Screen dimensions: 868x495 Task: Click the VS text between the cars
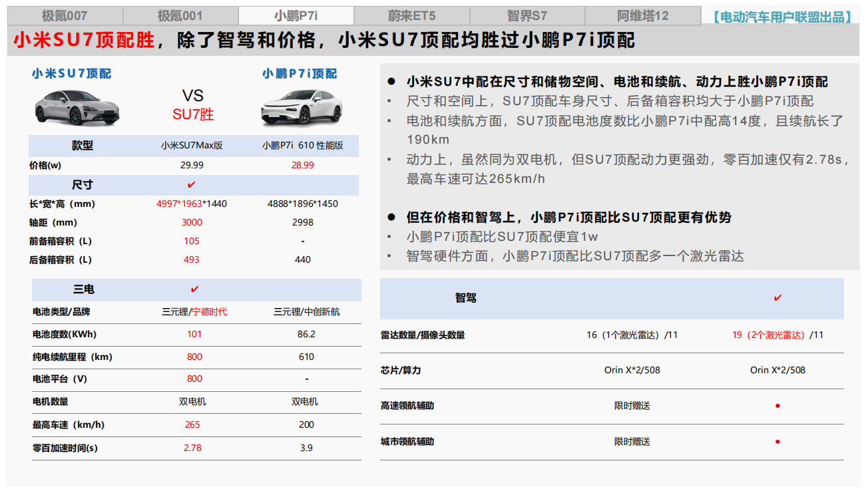[x=193, y=96]
